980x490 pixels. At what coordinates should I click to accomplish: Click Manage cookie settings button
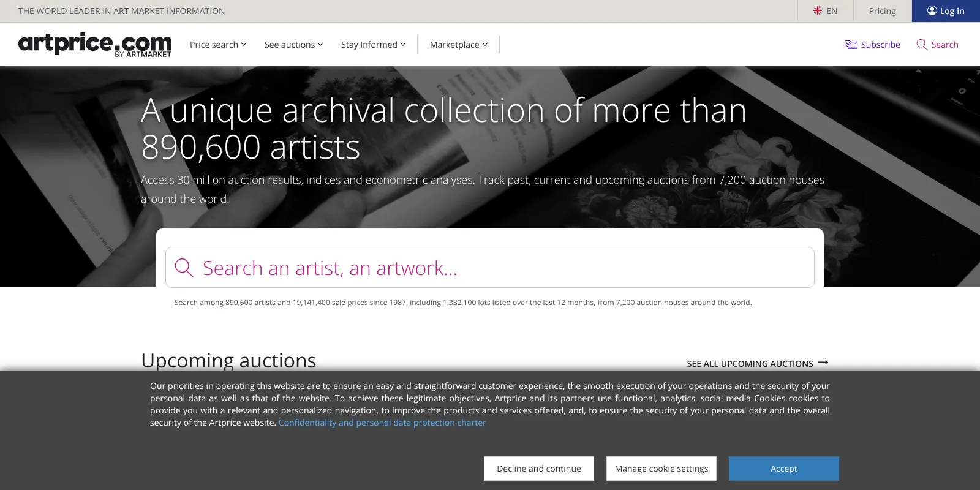click(x=661, y=469)
